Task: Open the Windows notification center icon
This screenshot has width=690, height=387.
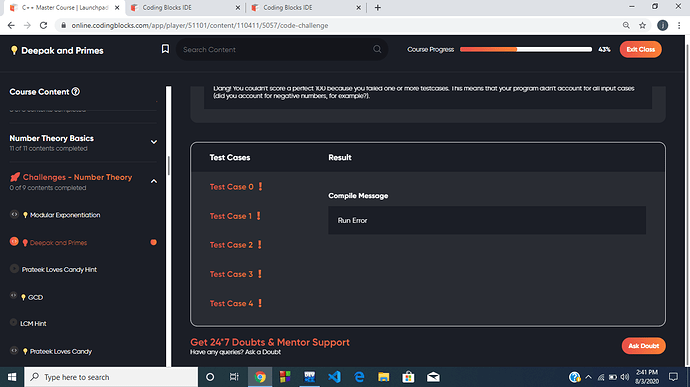Action: click(x=673, y=377)
